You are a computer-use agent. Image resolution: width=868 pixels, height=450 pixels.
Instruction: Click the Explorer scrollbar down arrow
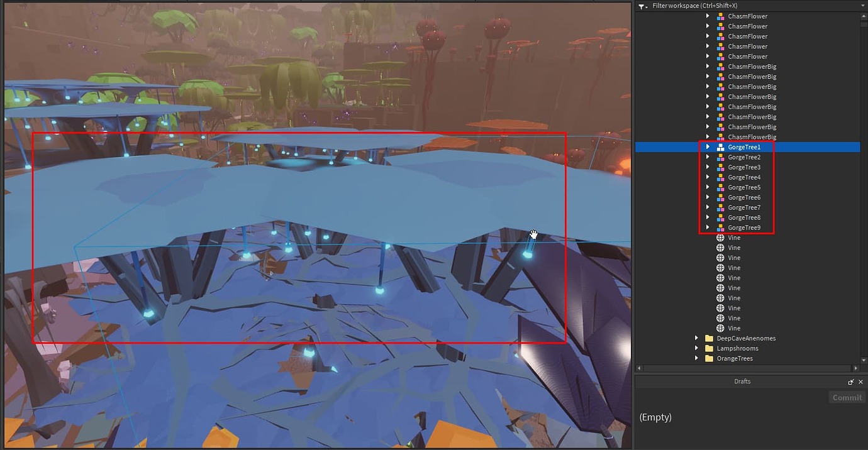coord(864,359)
